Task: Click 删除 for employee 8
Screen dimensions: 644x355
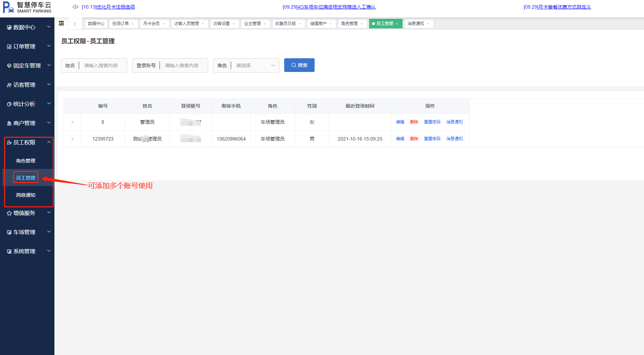Action: 414,122
